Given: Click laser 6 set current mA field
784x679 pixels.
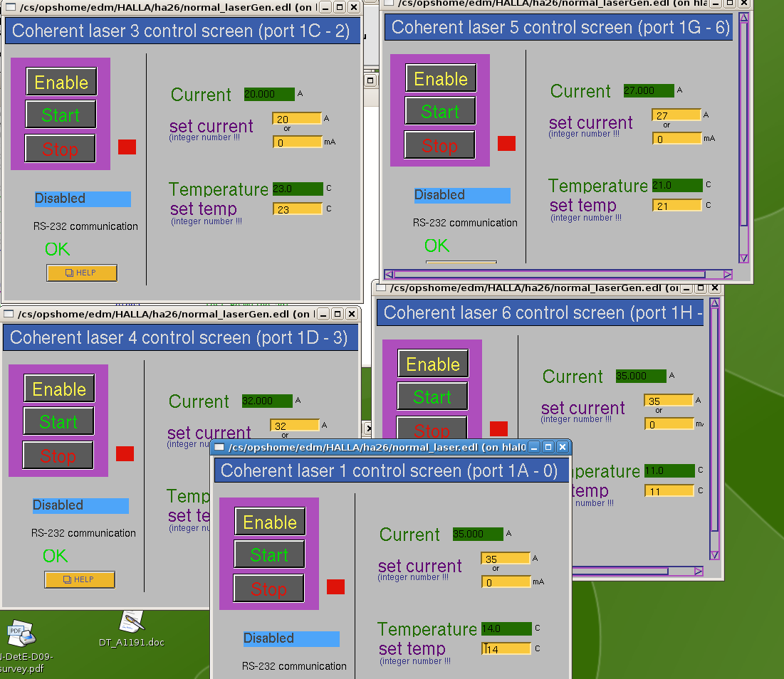Looking at the screenshot, I should coord(669,424).
